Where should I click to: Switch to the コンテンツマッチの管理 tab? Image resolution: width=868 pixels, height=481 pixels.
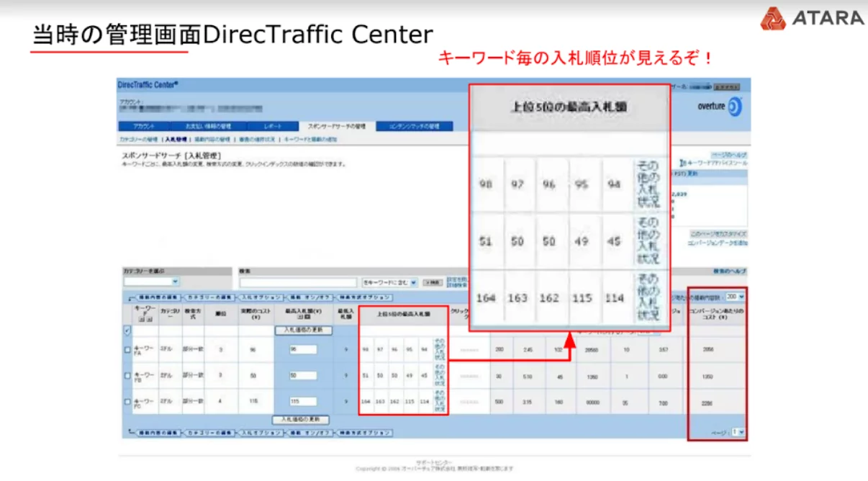[x=415, y=126]
